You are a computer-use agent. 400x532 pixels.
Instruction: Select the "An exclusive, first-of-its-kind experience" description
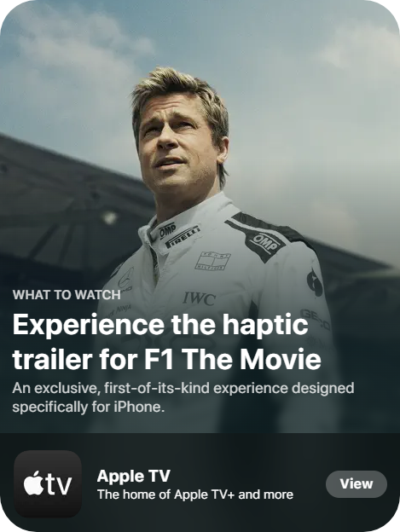click(183, 397)
